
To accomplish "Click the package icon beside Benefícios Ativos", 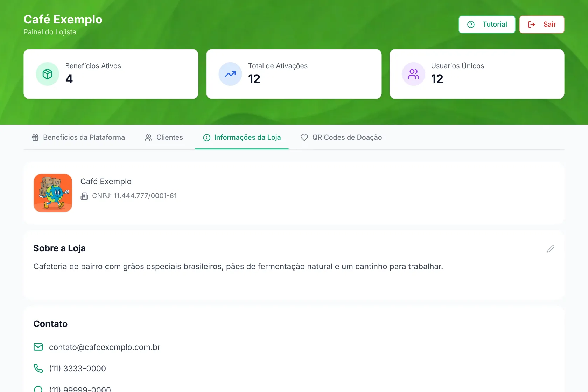I will tap(48, 74).
